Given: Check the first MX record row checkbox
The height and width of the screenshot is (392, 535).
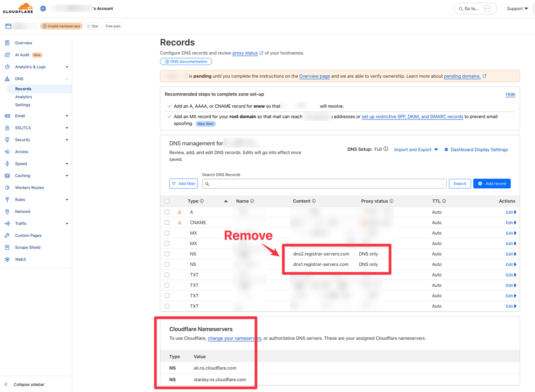Looking at the screenshot, I should click(x=167, y=233).
